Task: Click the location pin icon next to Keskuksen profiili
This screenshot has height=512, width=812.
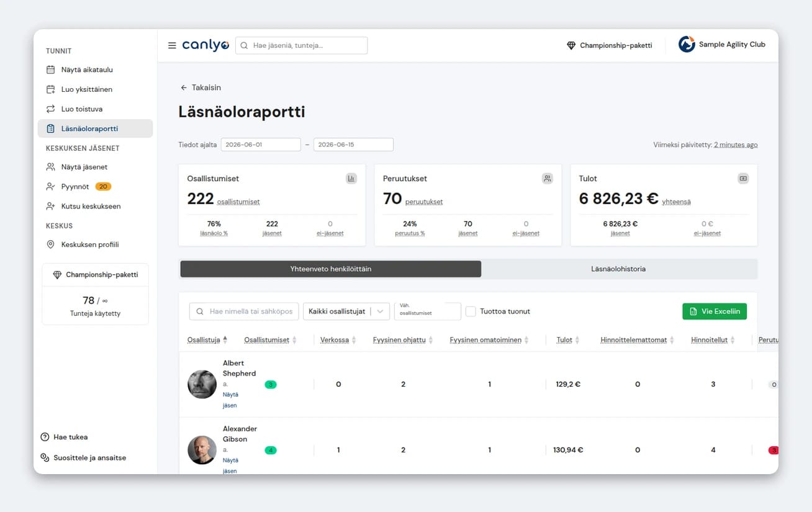Action: pos(51,245)
